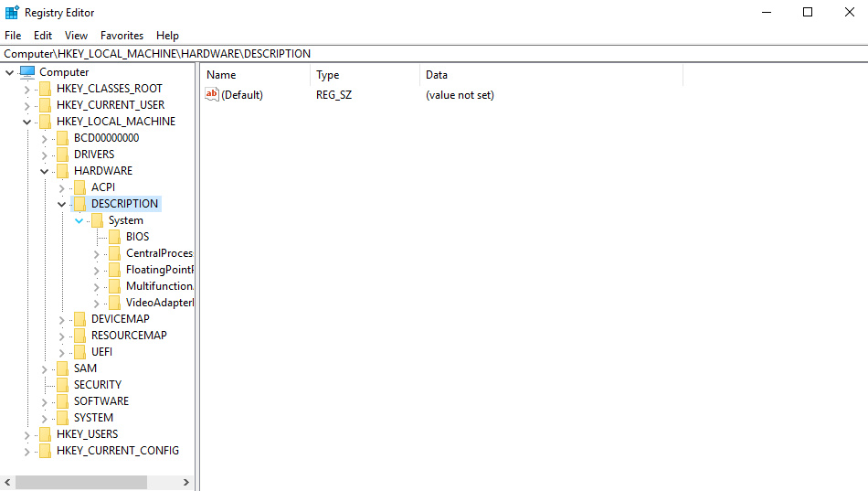This screenshot has height=491, width=868.
Task: Click the SECURITY folder icon
Action: tap(63, 385)
